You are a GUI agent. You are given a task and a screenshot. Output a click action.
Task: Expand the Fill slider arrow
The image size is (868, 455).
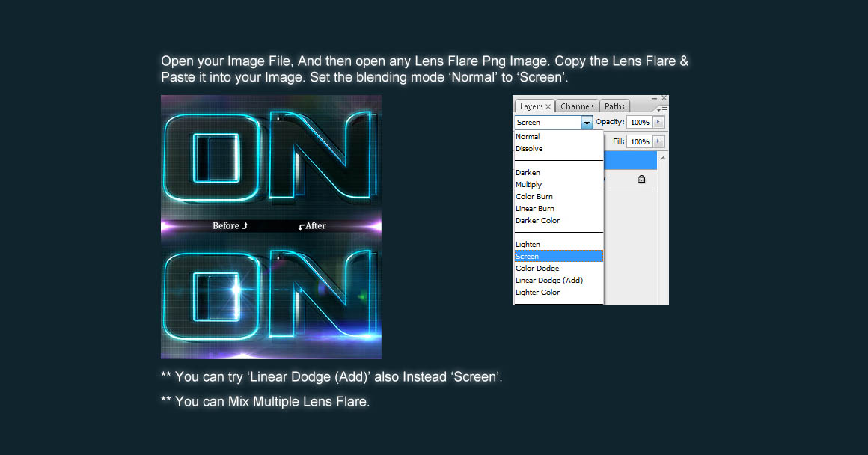pos(658,141)
